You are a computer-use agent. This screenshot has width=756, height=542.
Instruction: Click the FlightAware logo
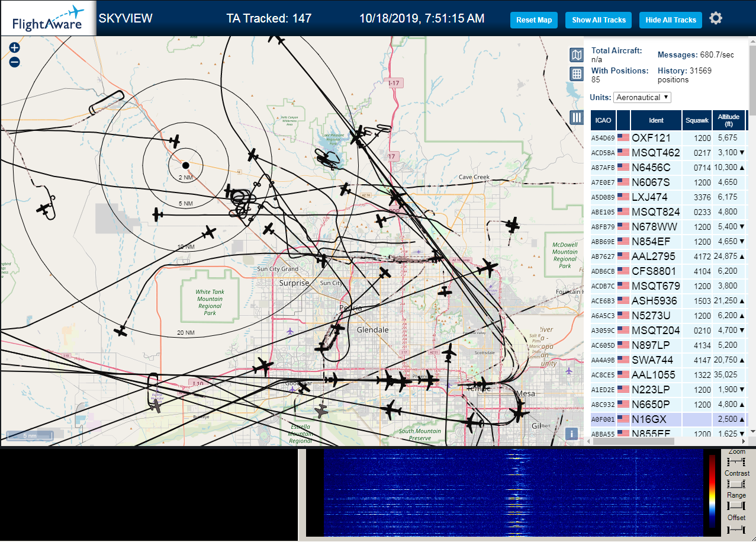click(48, 18)
